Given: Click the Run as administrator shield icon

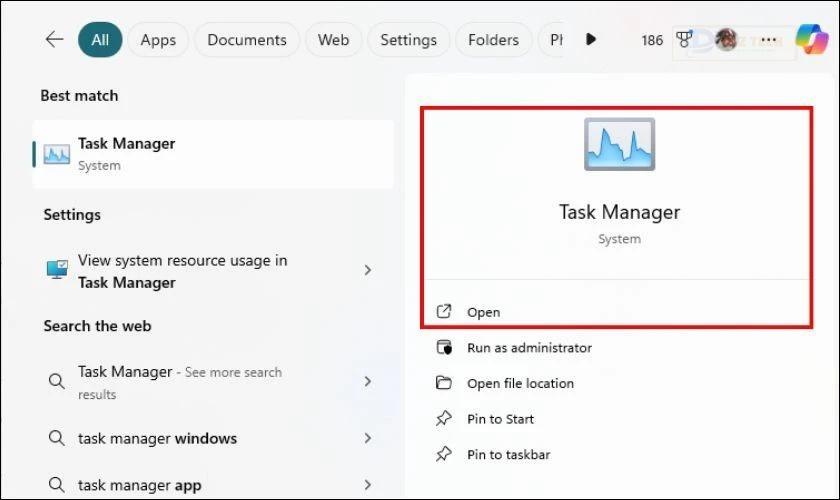Looking at the screenshot, I should (444, 347).
